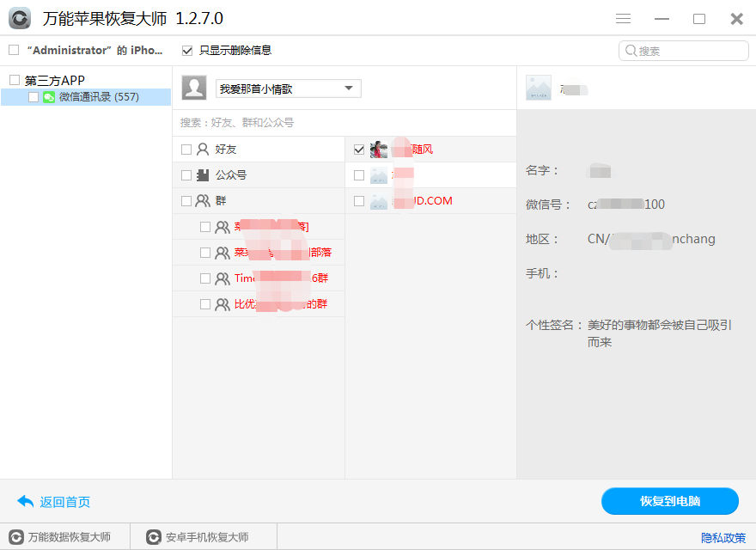
Task: Click the 群 group icon
Action: point(203,201)
